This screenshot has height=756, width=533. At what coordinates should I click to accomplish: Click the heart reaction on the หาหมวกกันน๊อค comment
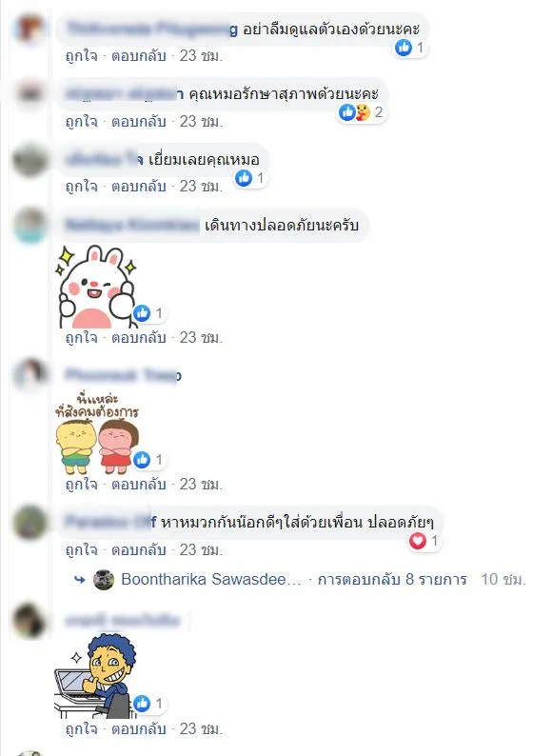click(x=417, y=541)
